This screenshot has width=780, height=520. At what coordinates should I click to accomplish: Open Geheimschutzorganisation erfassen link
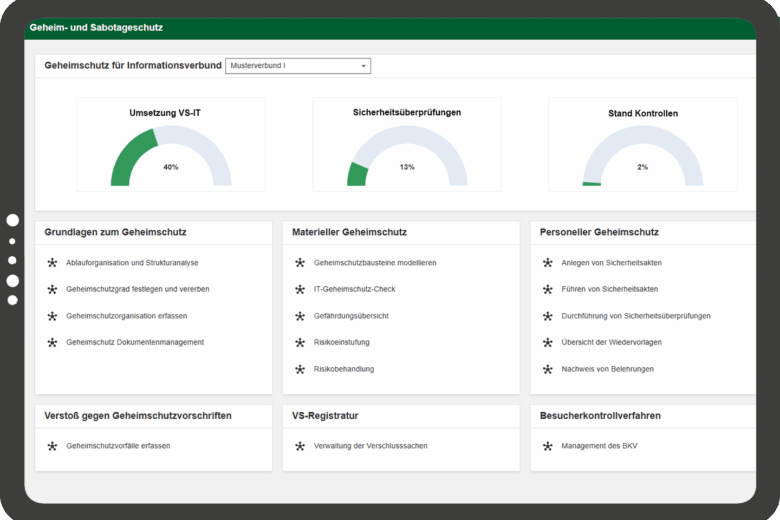coord(127,316)
